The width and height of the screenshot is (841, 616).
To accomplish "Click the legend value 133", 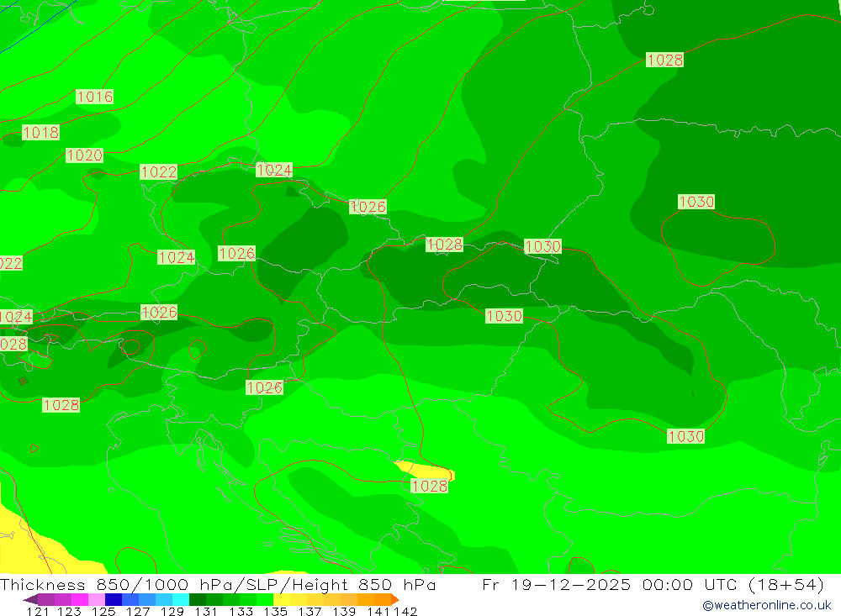I will pyautogui.click(x=240, y=611).
